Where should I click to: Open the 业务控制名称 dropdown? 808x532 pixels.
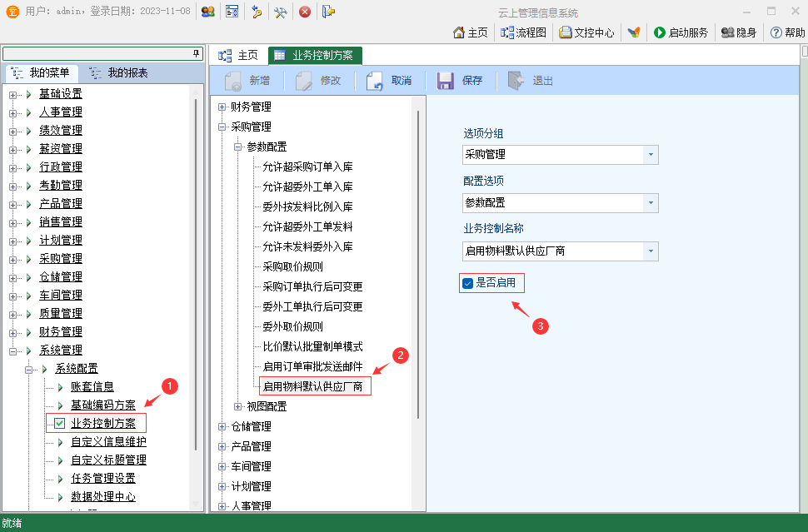[x=651, y=251]
